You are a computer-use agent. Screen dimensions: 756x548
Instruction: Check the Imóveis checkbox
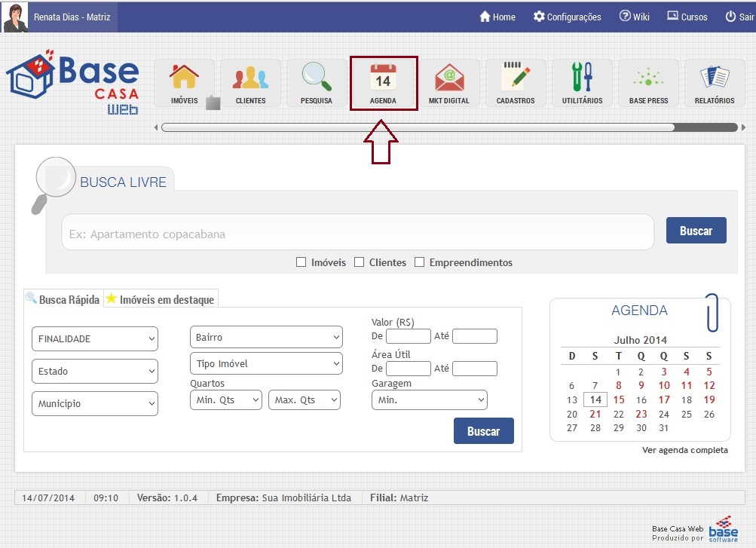coord(301,262)
